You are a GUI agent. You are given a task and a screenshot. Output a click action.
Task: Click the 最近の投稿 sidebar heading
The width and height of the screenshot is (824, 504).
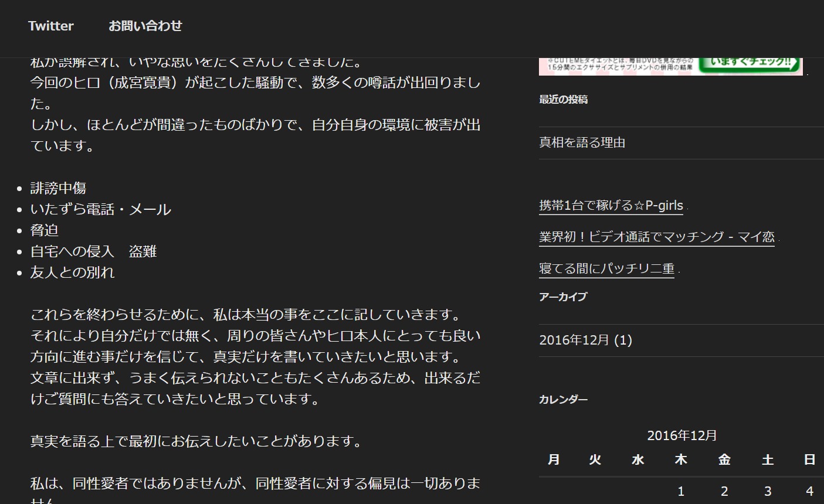pyautogui.click(x=563, y=100)
